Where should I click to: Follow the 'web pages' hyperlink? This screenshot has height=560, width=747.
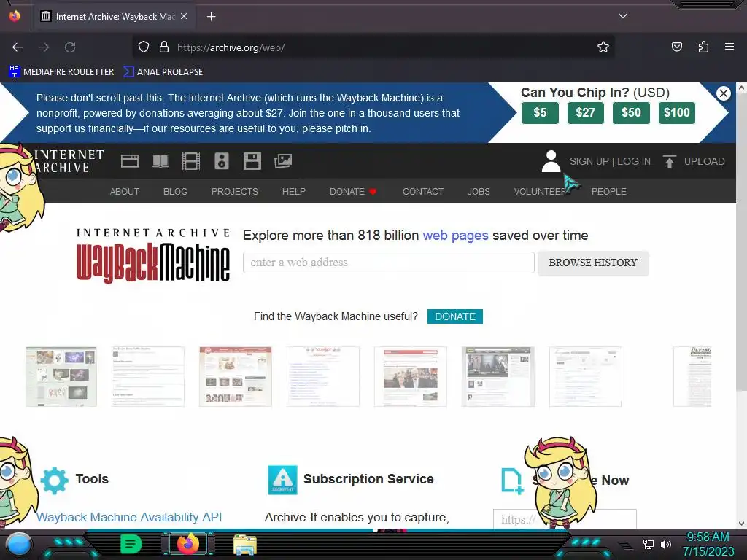pos(455,236)
